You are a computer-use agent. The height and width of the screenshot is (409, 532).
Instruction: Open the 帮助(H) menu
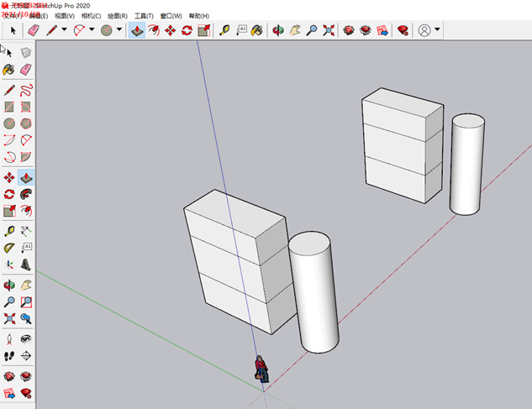(x=199, y=15)
